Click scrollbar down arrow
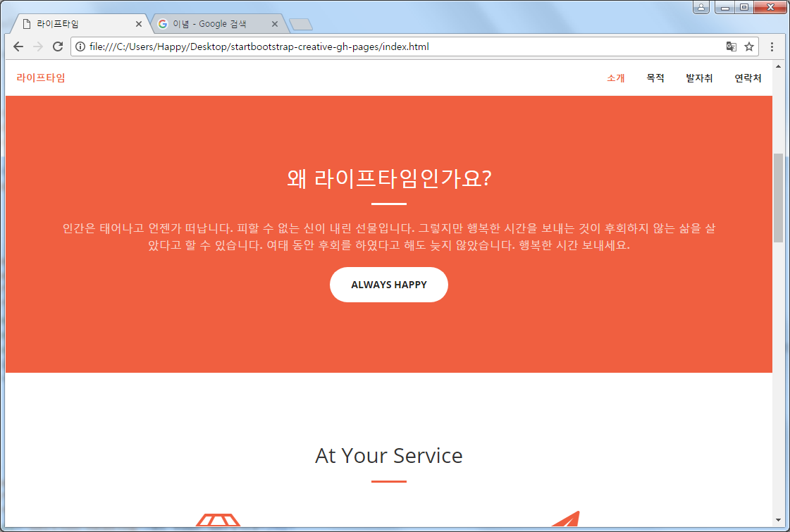790x532 pixels. [779, 520]
